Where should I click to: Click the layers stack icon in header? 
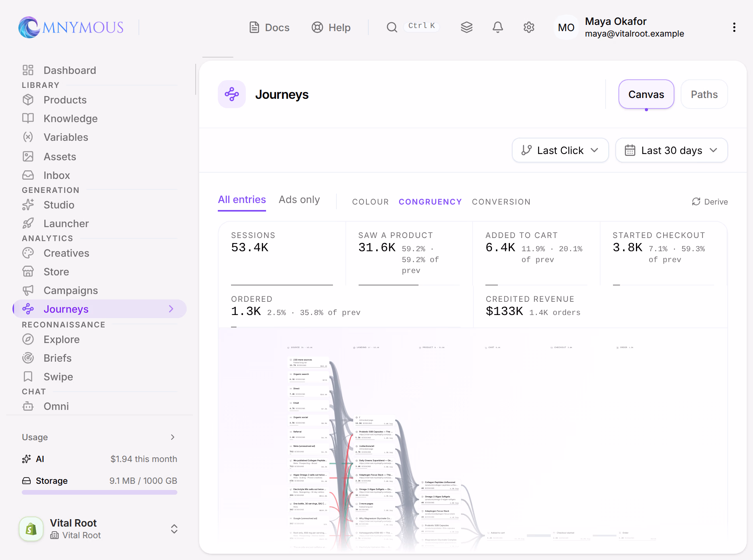coord(467,27)
